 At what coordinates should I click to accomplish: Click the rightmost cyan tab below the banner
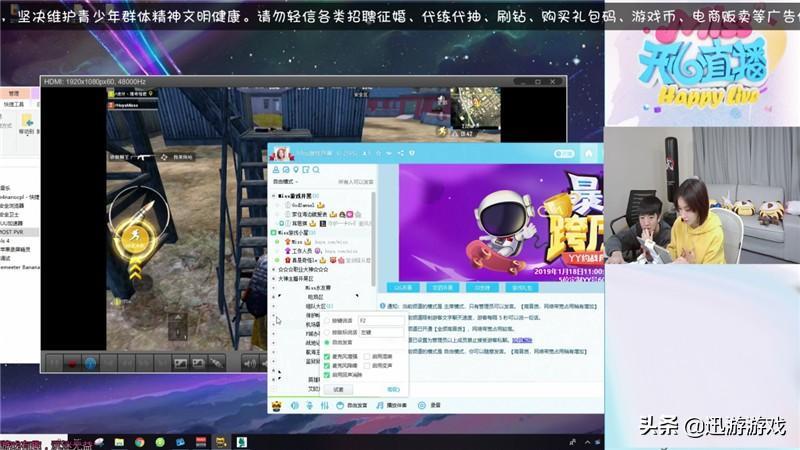click(x=522, y=288)
